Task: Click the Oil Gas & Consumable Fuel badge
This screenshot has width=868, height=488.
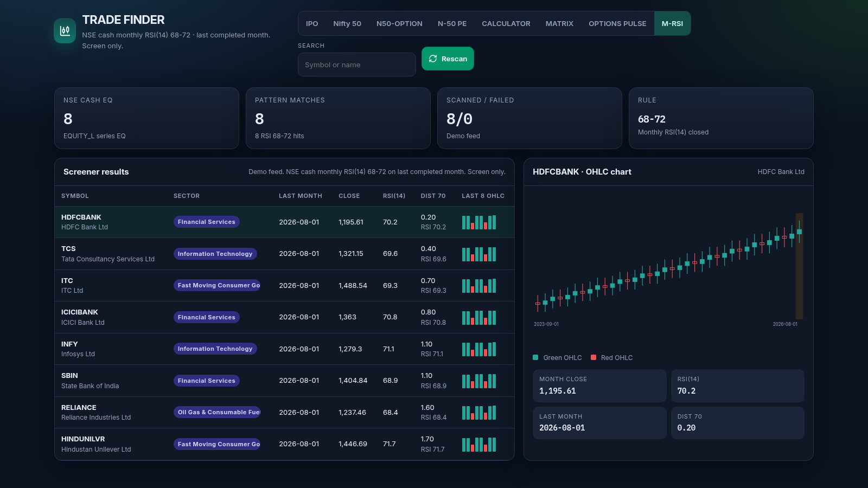Action: [217, 412]
